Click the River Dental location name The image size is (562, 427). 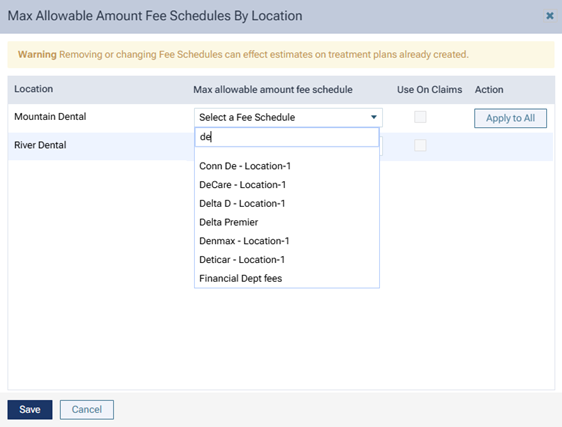click(x=40, y=145)
